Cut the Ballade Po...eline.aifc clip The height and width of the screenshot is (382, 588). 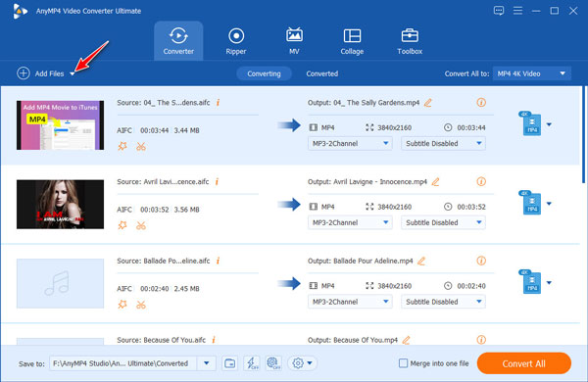tap(141, 305)
